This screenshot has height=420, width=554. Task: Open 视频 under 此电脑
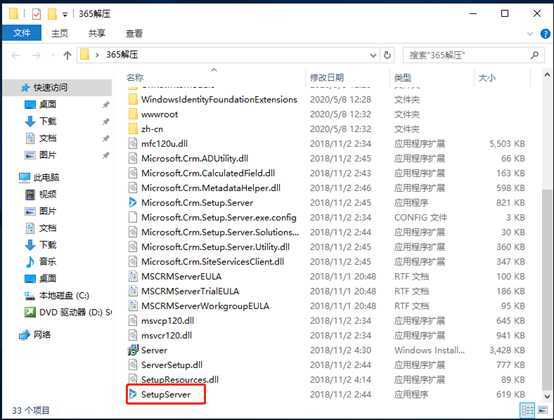click(x=48, y=194)
